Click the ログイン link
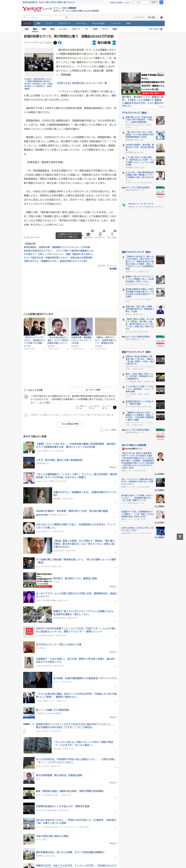Viewport: 186px width, 868px height. point(57,11)
